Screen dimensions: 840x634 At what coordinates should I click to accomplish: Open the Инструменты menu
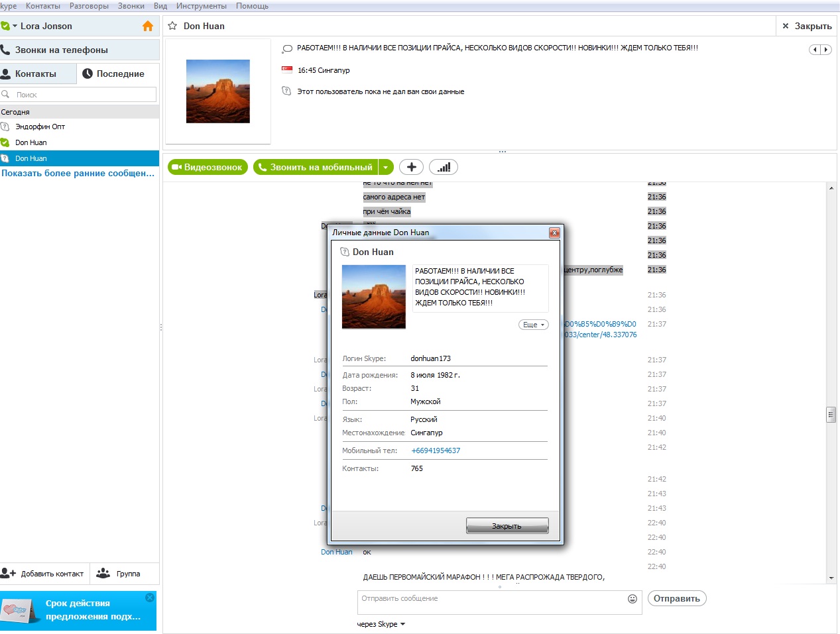point(202,6)
